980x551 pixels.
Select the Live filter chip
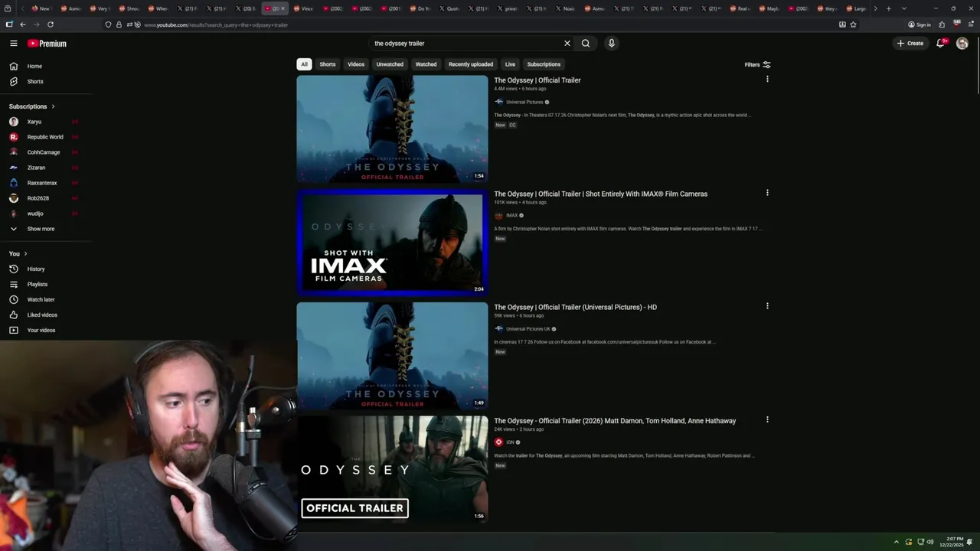coord(510,64)
